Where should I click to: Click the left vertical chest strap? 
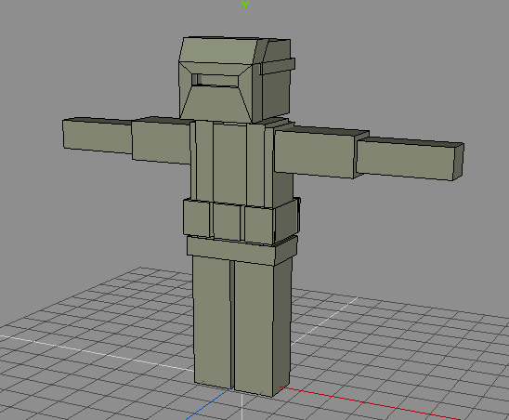pos(204,161)
